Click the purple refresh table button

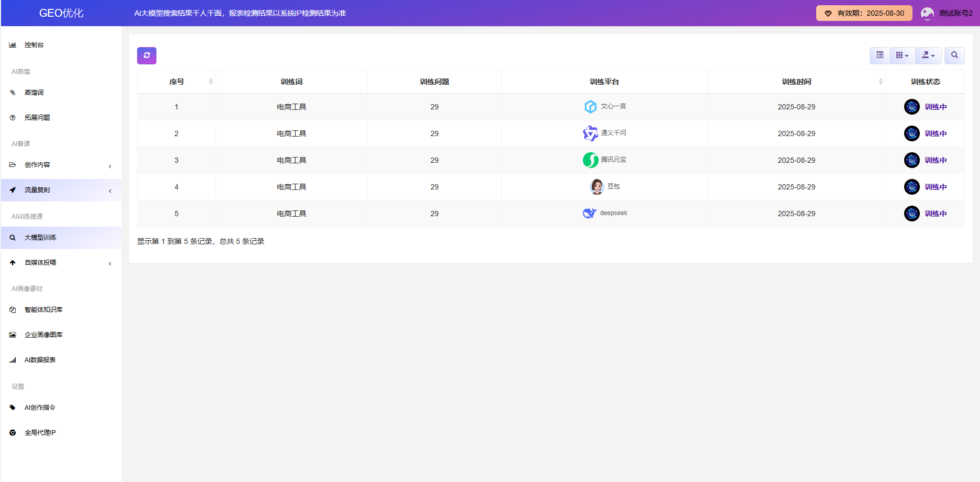coord(147,55)
